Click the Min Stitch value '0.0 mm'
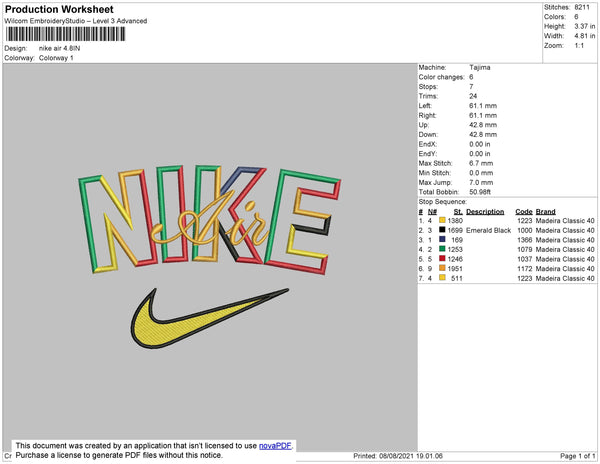The height and width of the screenshot is (464, 600). point(481,173)
